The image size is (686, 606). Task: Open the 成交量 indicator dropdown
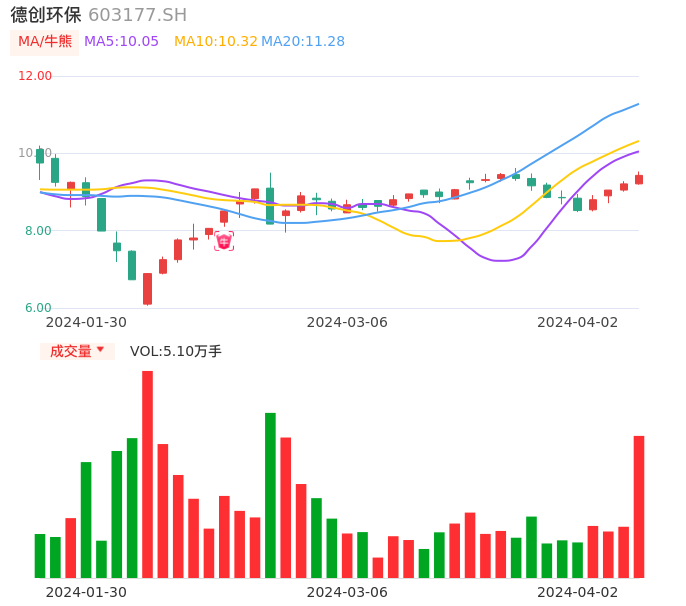pos(77,351)
